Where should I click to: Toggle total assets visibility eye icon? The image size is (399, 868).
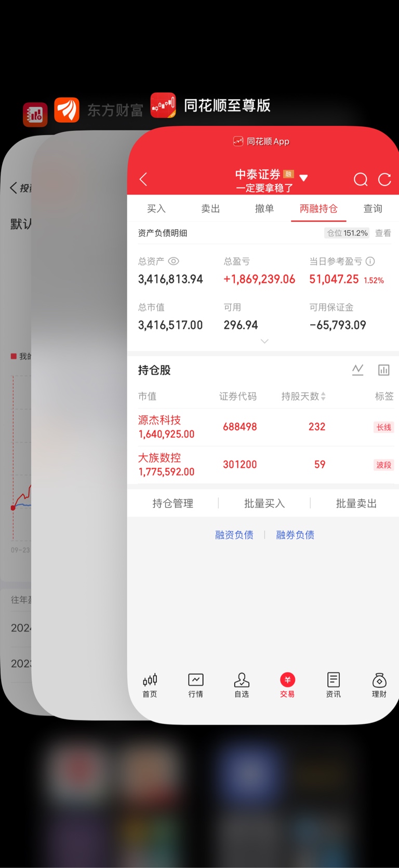tap(174, 261)
